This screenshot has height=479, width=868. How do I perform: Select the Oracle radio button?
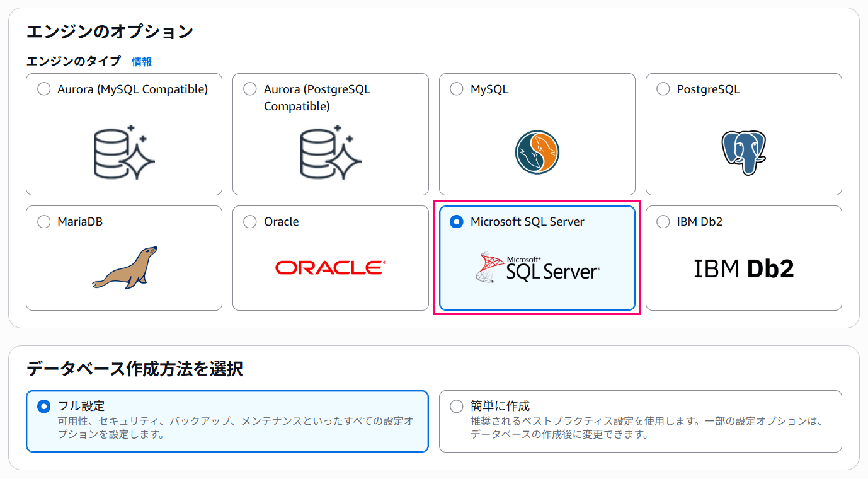point(250,222)
